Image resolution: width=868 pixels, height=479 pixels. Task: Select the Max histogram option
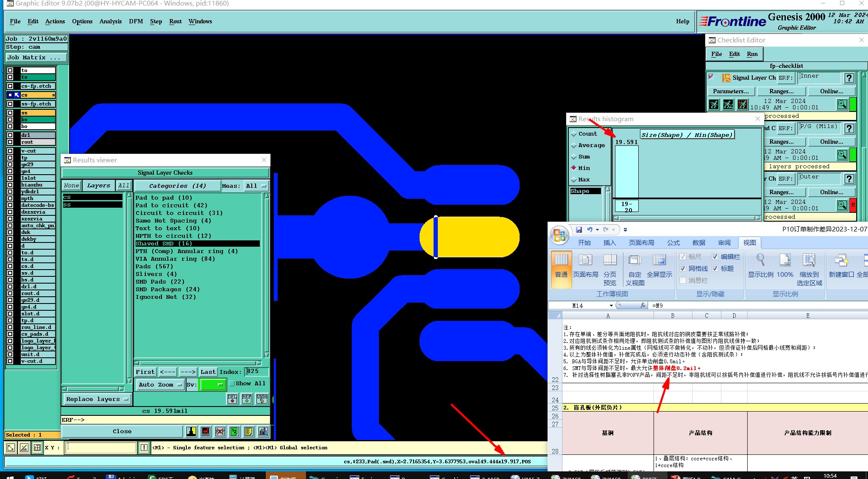(574, 180)
